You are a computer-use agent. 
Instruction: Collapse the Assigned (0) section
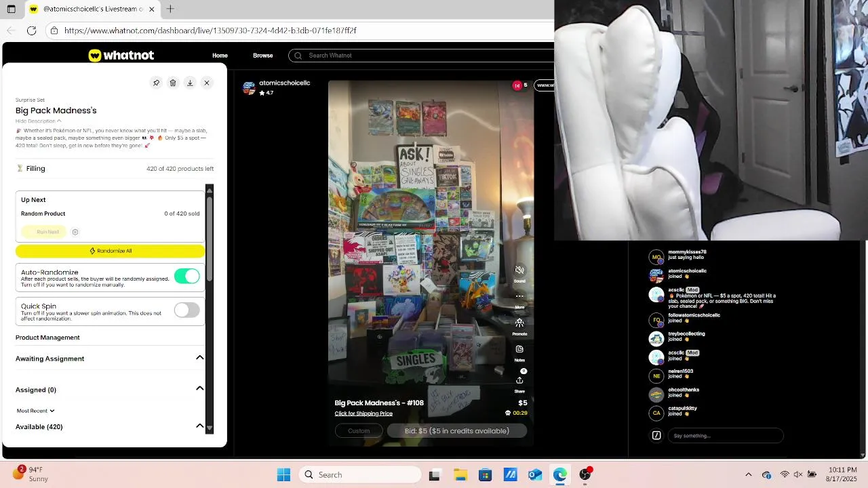coord(200,389)
